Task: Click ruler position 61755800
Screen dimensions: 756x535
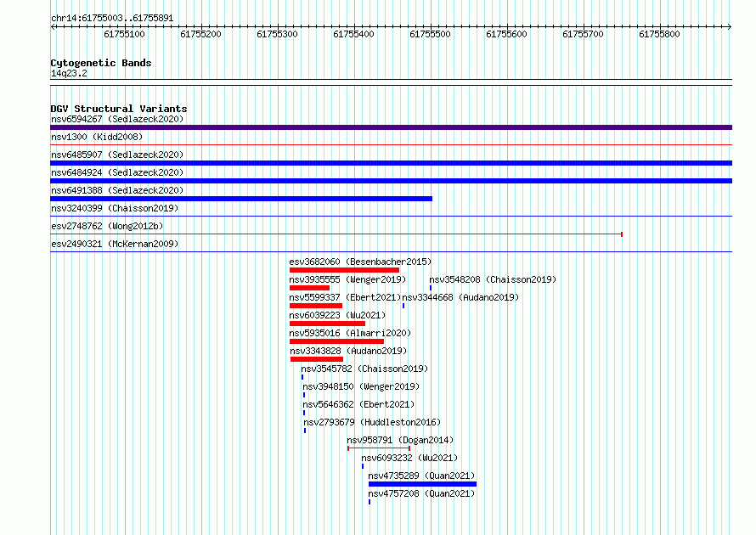Action: [x=659, y=34]
